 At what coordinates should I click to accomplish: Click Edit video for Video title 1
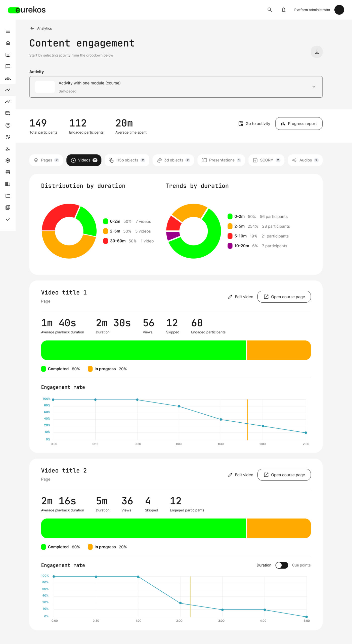(240, 297)
